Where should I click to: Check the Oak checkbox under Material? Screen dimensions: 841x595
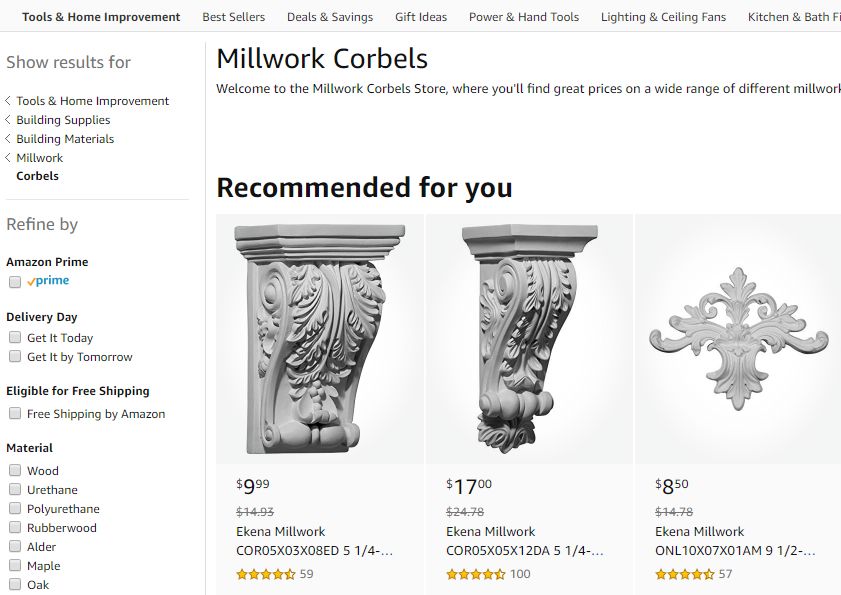[15, 584]
